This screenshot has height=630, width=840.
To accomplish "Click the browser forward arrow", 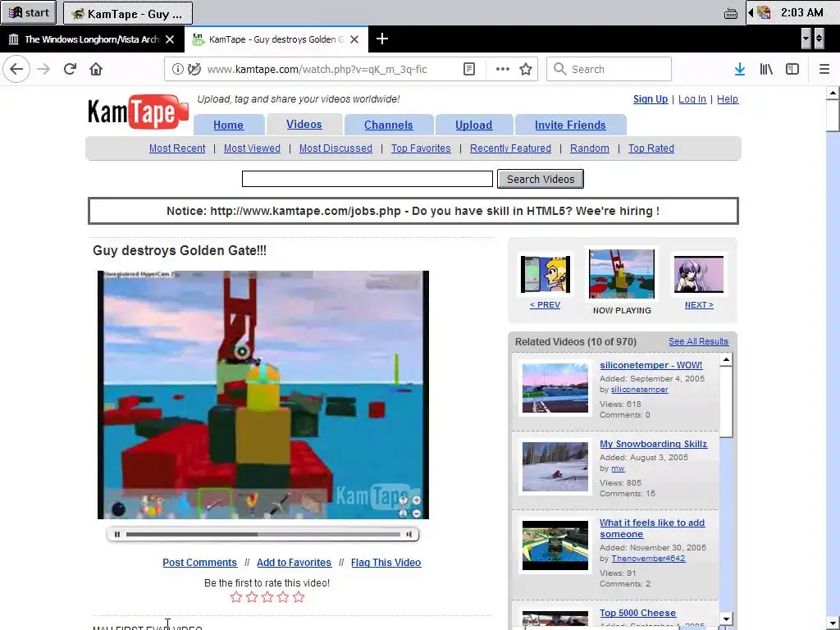I will [43, 69].
